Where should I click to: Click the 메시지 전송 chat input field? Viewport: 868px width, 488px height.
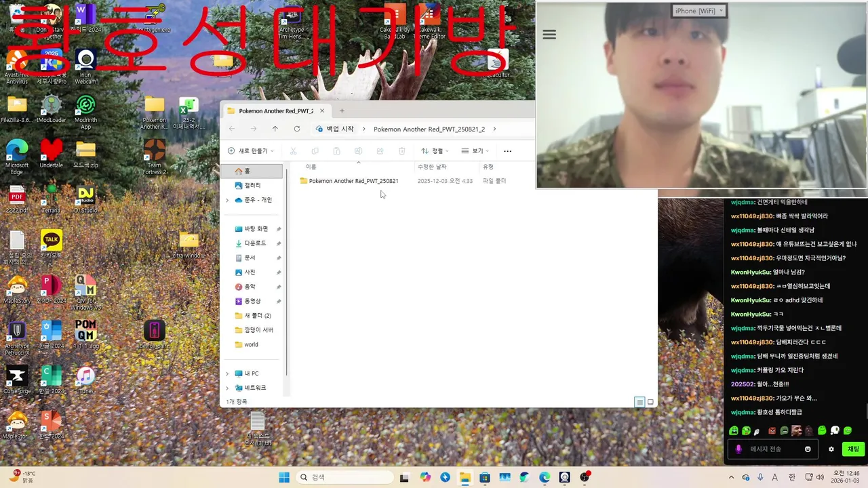(x=773, y=449)
